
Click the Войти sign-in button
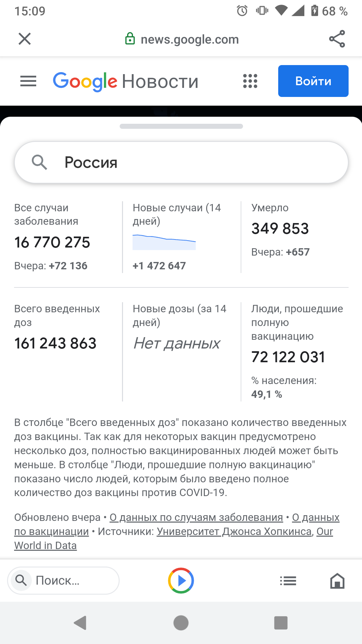[313, 81]
